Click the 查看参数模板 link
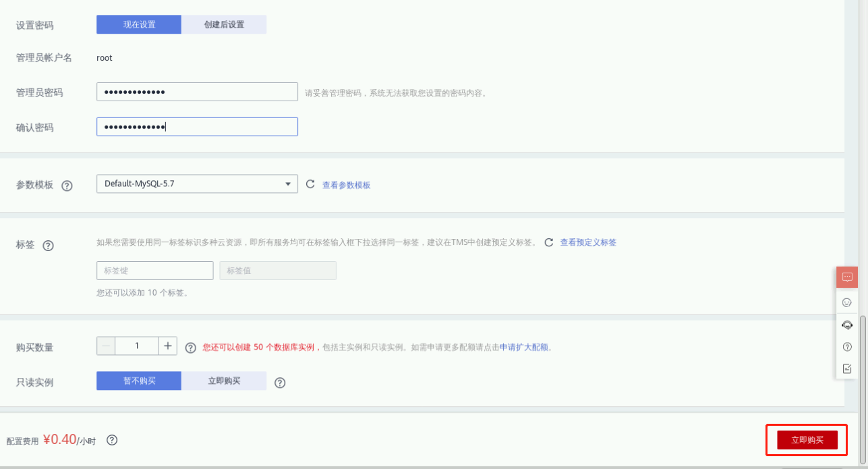The width and height of the screenshot is (868, 469). click(346, 185)
